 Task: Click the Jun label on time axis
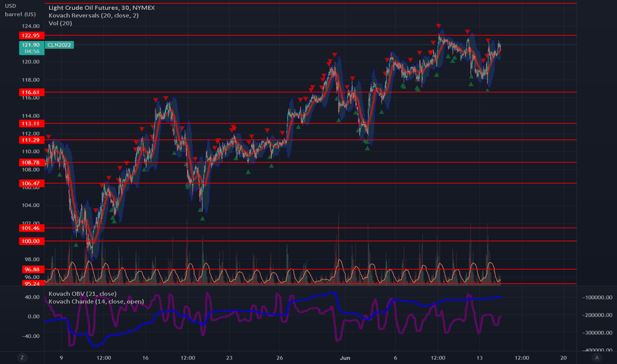(x=345, y=357)
